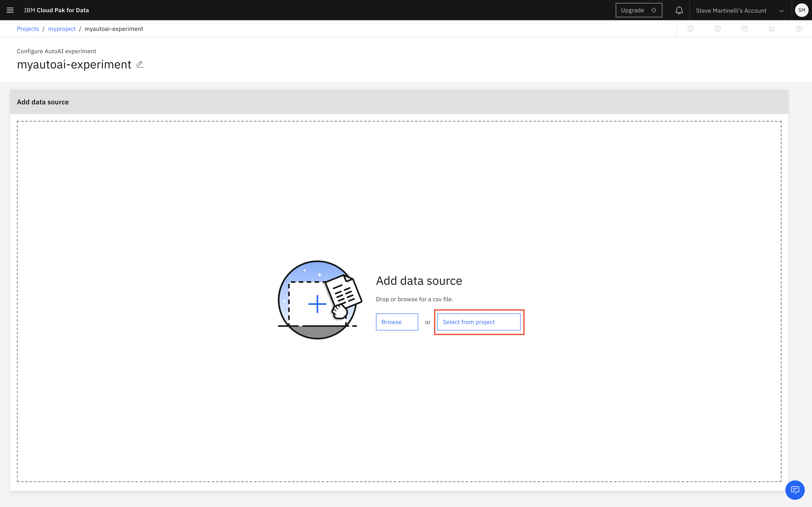
Task: Open the comments panel icon
Action: [x=745, y=29]
